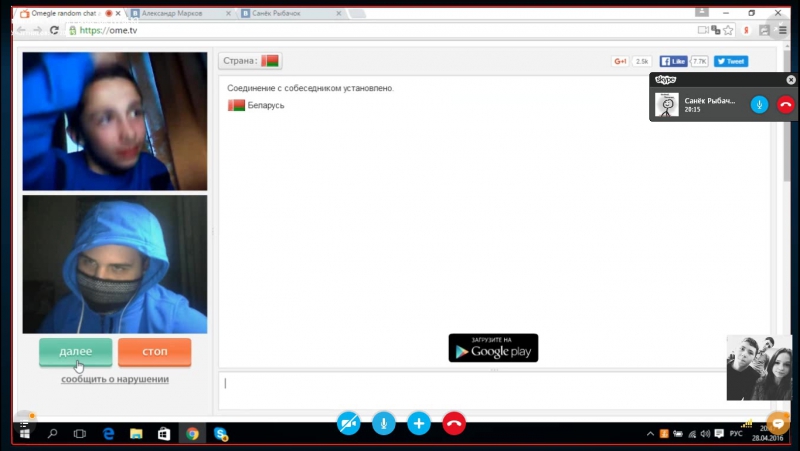
Task: Open Windows Store from taskbar
Action: pyautogui.click(x=164, y=434)
